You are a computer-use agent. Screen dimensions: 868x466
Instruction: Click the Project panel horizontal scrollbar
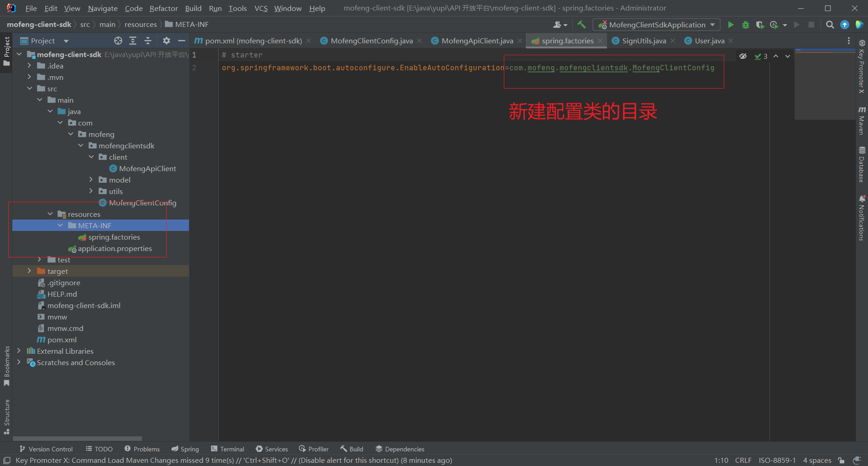tap(77, 439)
